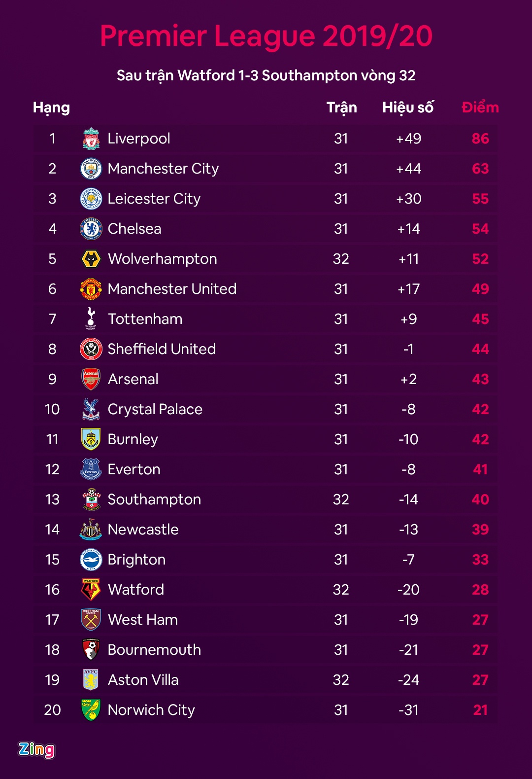Click the Điểm column header
This screenshot has width=532, height=779.
[480, 107]
